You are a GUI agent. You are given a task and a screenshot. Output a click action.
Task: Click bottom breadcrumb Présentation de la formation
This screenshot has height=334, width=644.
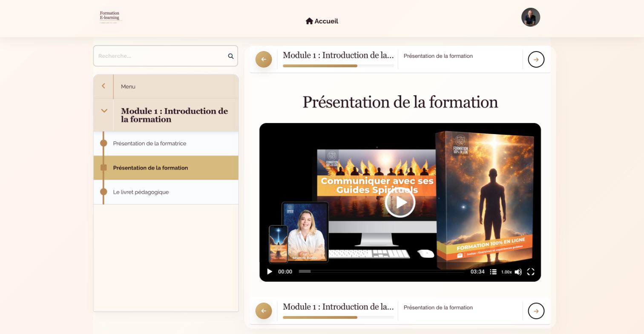(x=438, y=307)
